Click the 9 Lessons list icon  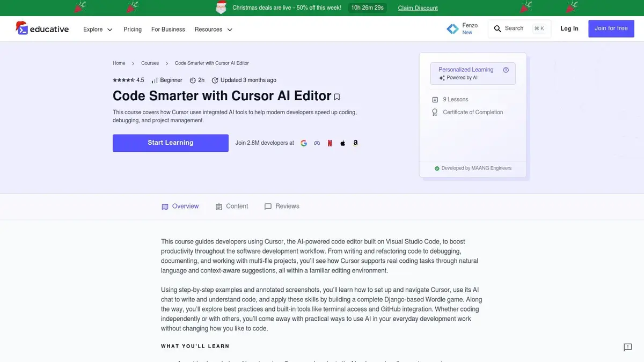pyautogui.click(x=435, y=100)
